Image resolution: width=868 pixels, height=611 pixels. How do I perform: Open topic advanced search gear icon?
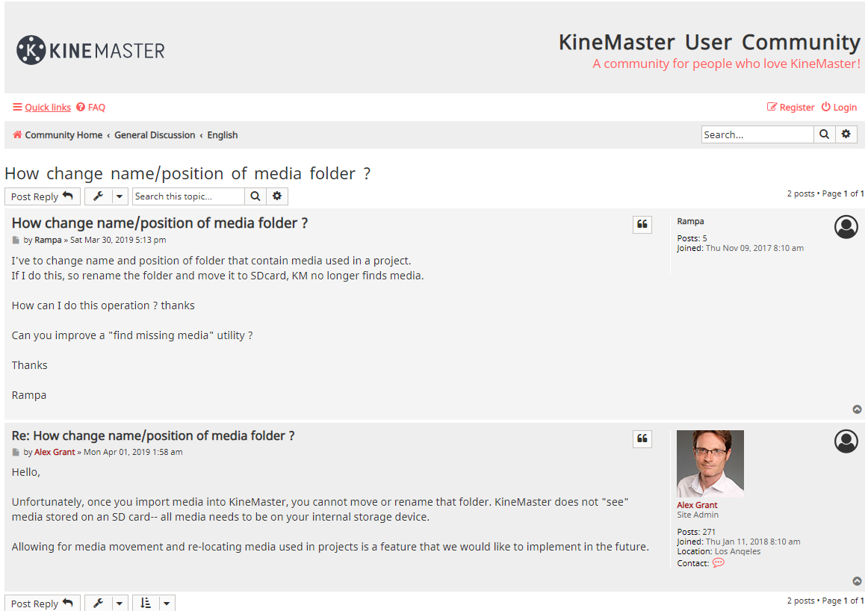(277, 196)
